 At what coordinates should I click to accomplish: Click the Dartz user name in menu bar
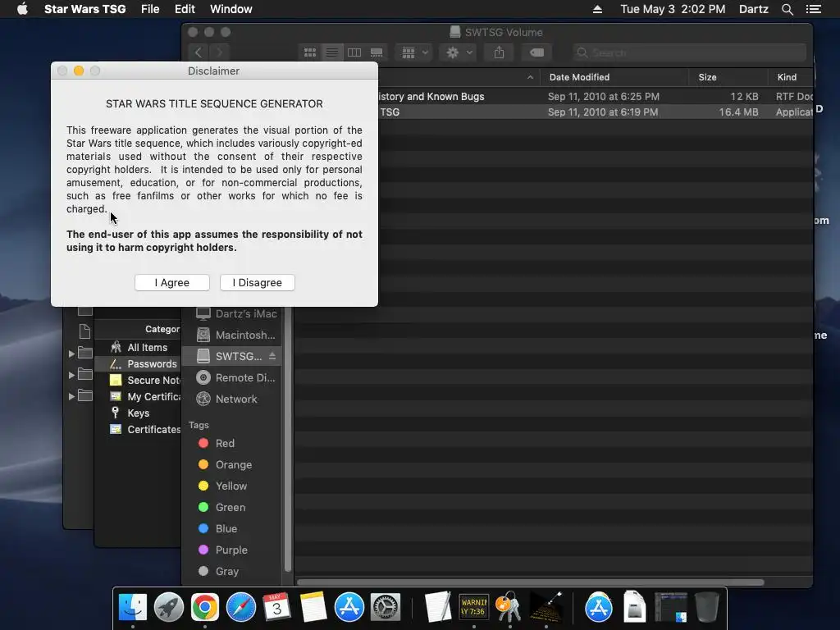[753, 9]
